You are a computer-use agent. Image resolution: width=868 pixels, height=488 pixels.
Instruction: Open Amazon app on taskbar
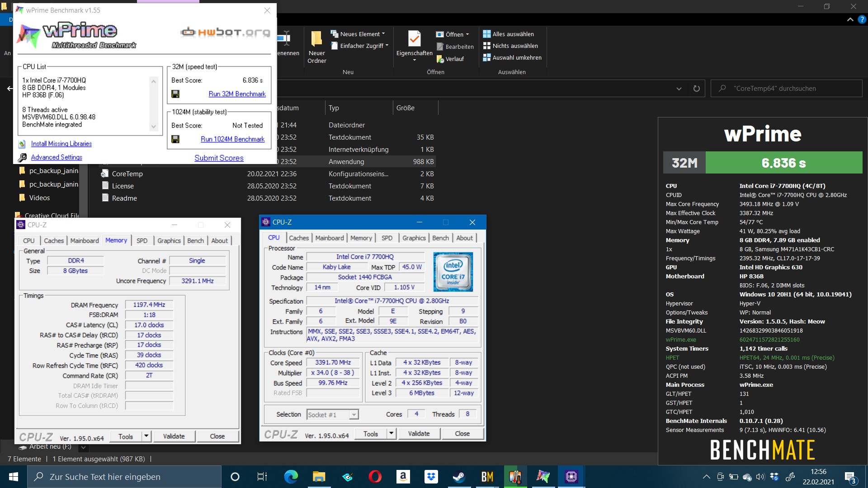tap(403, 477)
